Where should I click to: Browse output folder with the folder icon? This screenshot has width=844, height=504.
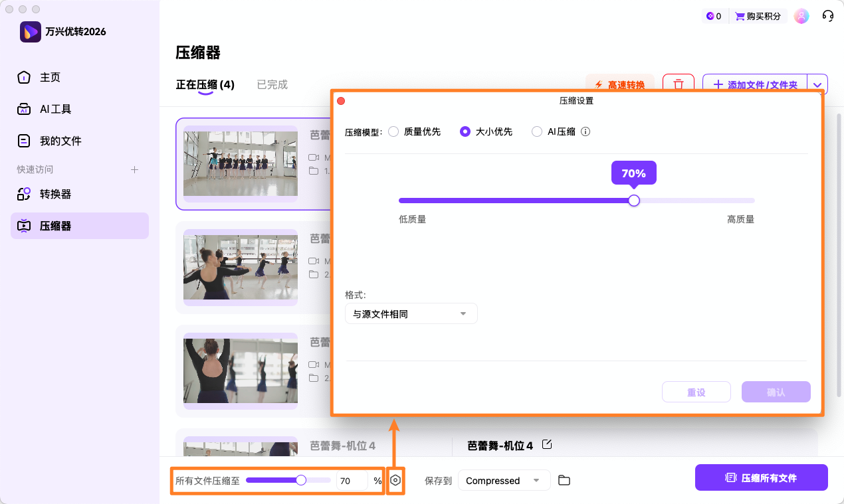(x=564, y=479)
